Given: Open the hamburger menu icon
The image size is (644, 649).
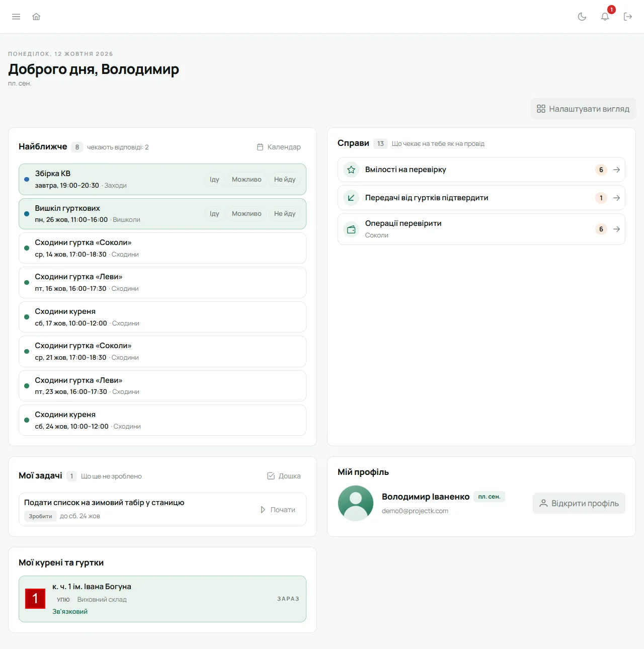Looking at the screenshot, I should click(16, 17).
